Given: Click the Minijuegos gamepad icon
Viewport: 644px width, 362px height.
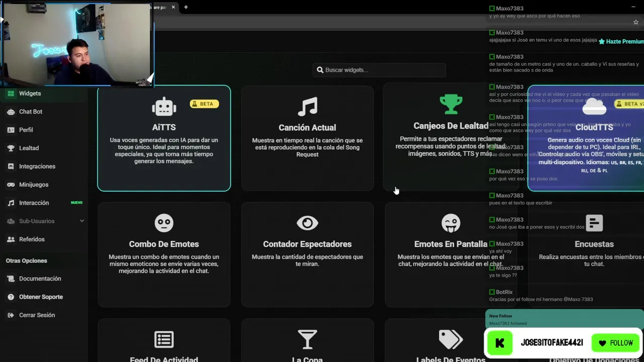Looking at the screenshot, I should coord(11,185).
